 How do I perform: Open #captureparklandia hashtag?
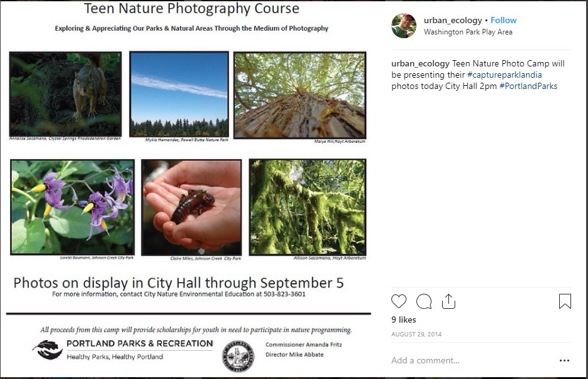[504, 75]
